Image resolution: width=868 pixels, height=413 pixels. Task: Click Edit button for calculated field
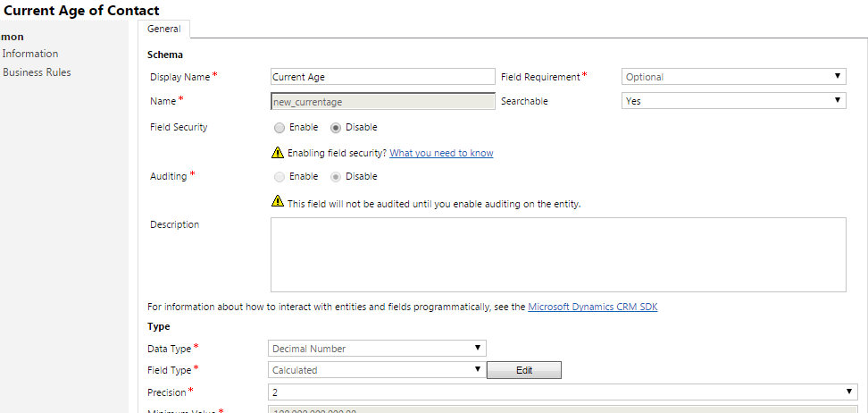(523, 370)
